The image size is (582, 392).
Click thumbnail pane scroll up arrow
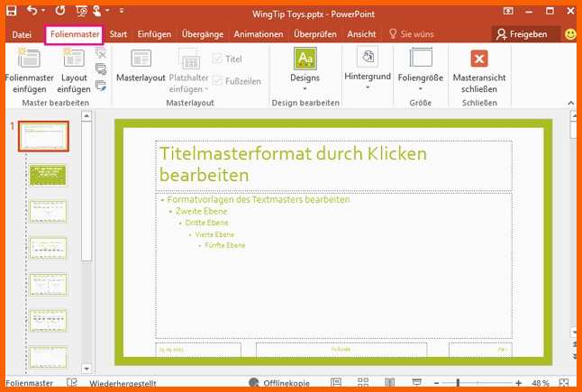pyautogui.click(x=86, y=116)
